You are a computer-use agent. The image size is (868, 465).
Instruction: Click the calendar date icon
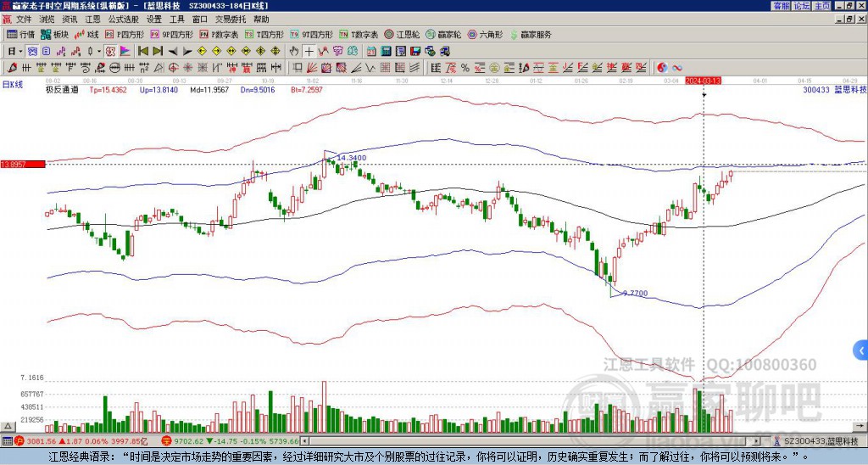point(371,52)
